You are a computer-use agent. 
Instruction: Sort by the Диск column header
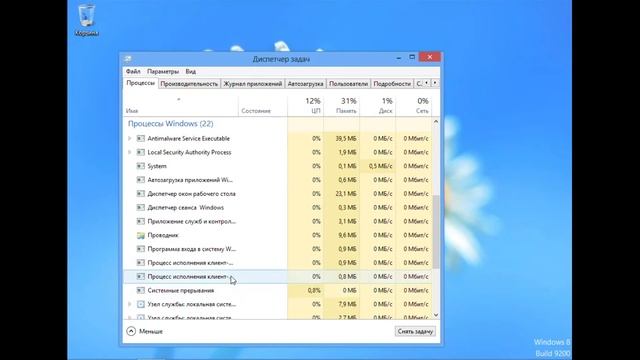[x=377, y=106]
